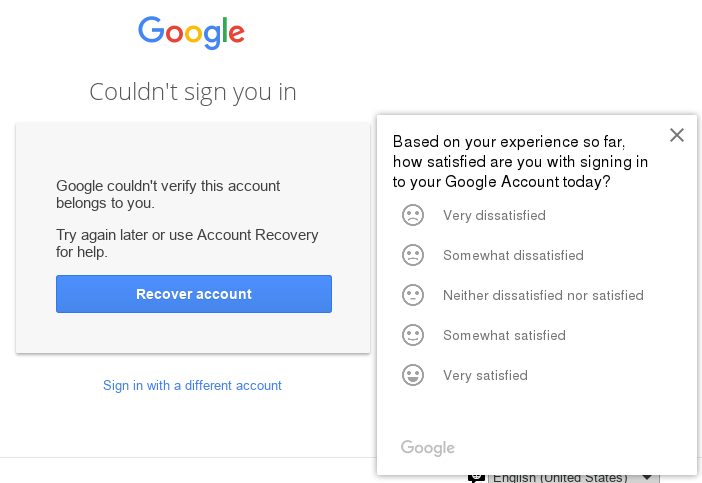Viewport: 702px width, 483px height.
Task: Select the Very dissatisfied text option
Action: tap(494, 215)
